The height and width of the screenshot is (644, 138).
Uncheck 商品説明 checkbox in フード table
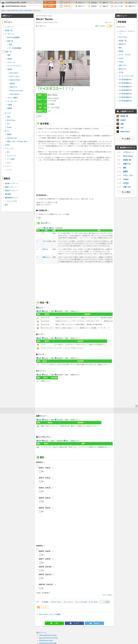tap(56, 338)
